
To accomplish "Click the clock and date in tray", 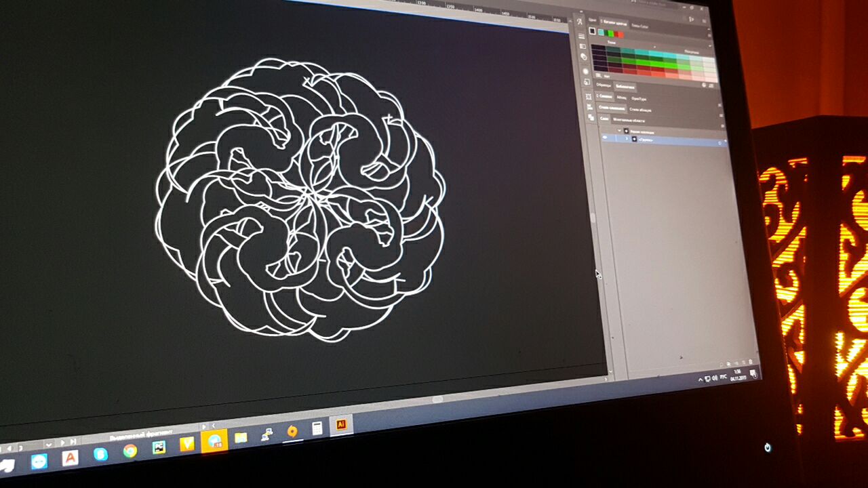I will (738, 375).
